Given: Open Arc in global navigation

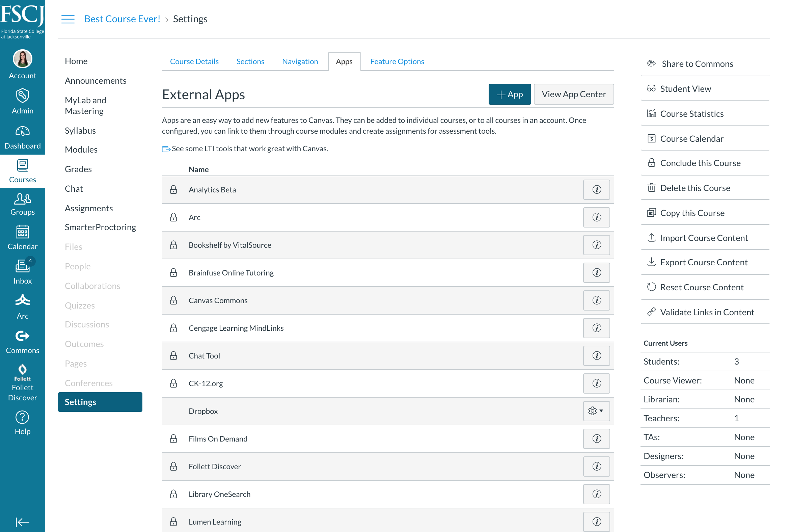Looking at the screenshot, I should click(x=22, y=307).
